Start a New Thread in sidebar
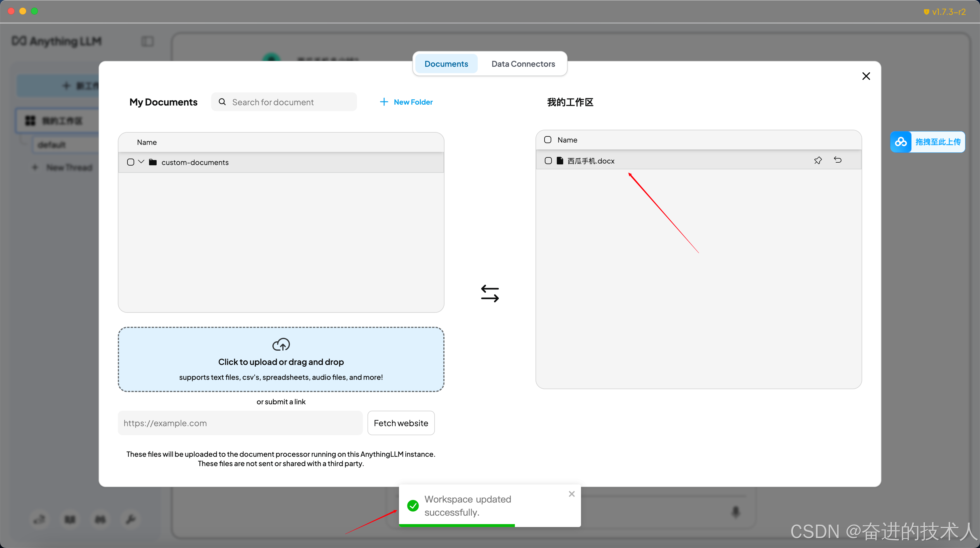This screenshot has width=980, height=548. pyautogui.click(x=63, y=168)
